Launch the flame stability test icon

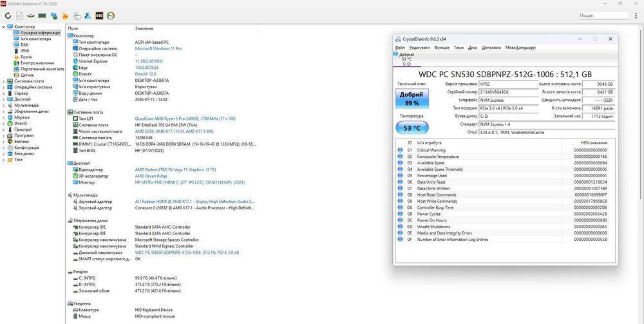tap(65, 15)
